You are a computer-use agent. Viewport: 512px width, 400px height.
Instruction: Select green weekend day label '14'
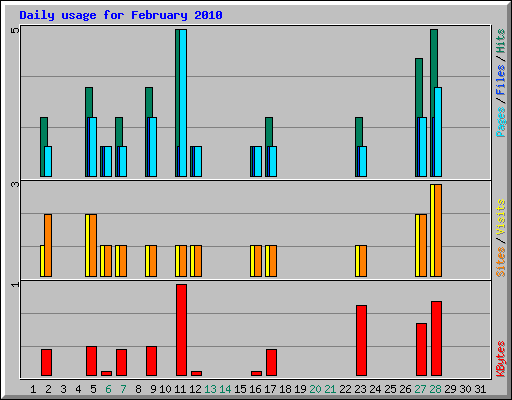pos(225,389)
